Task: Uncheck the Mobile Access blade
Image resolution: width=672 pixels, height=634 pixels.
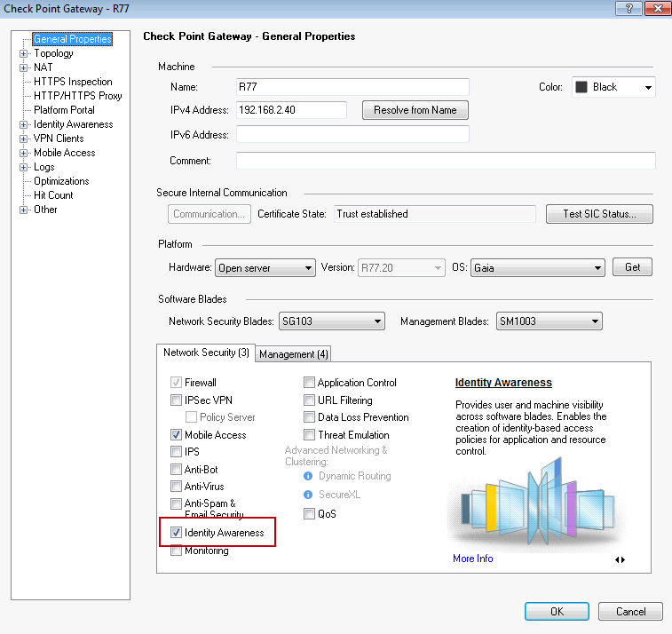Action: [x=176, y=435]
